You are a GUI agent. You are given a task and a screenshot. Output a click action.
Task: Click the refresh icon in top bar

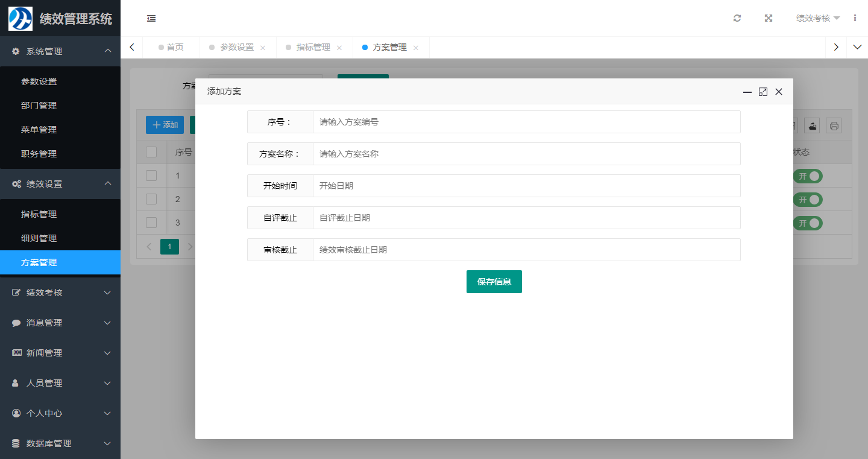point(737,18)
